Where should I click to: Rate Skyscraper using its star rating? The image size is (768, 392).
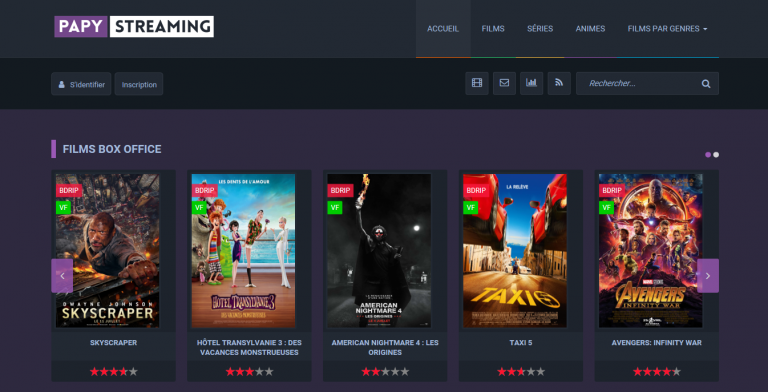[x=114, y=372]
